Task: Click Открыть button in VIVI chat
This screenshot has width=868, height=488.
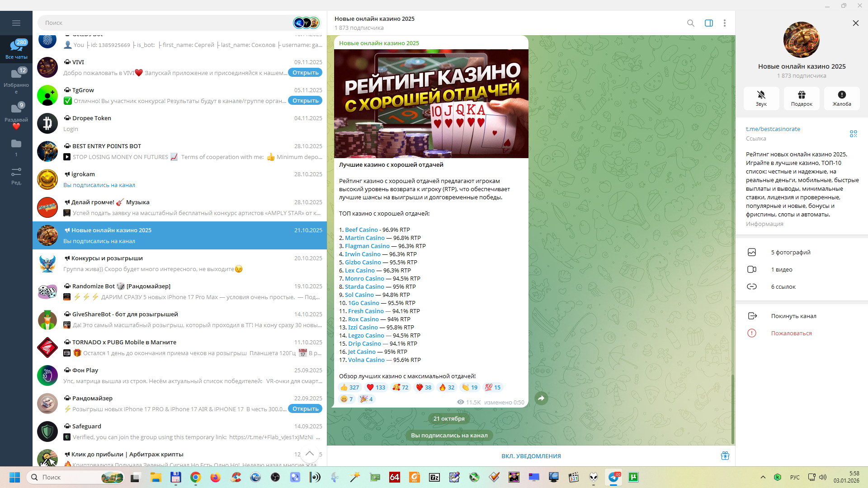Action: pyautogui.click(x=305, y=73)
